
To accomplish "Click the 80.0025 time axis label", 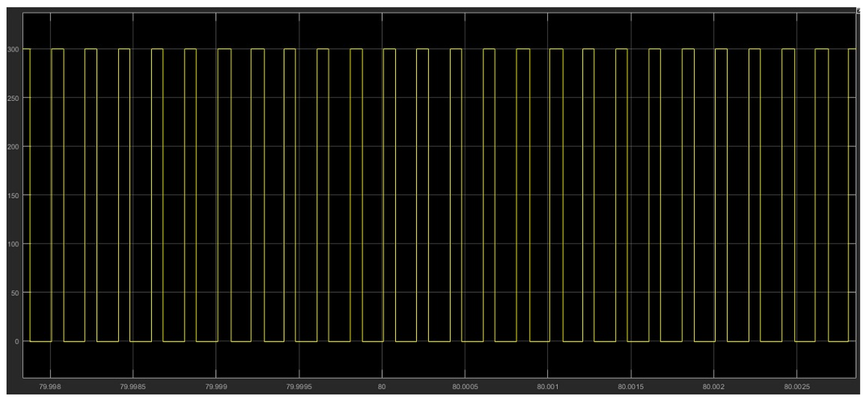I will (797, 387).
